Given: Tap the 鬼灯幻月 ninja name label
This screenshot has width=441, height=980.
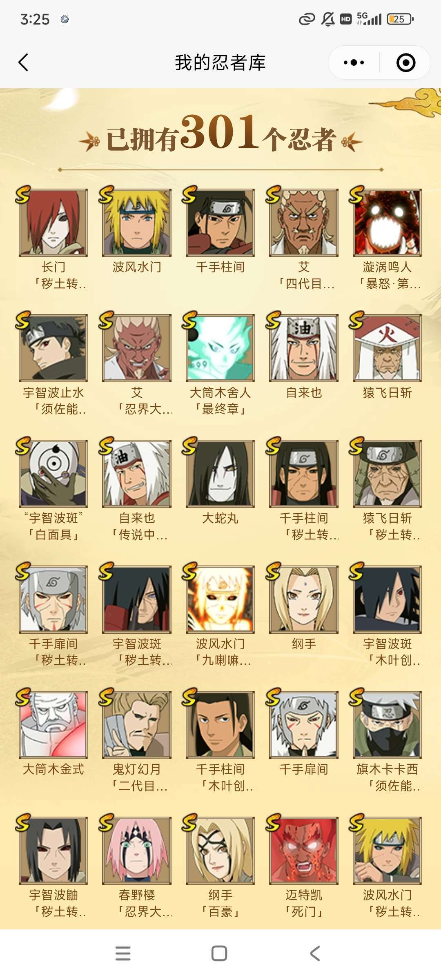Looking at the screenshot, I should pyautogui.click(x=137, y=769).
